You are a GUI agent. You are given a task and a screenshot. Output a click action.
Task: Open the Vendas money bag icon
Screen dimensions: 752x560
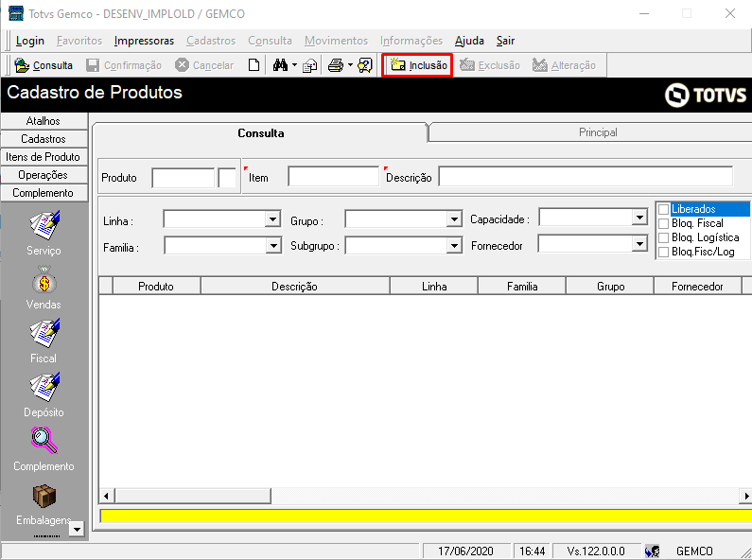tap(44, 279)
